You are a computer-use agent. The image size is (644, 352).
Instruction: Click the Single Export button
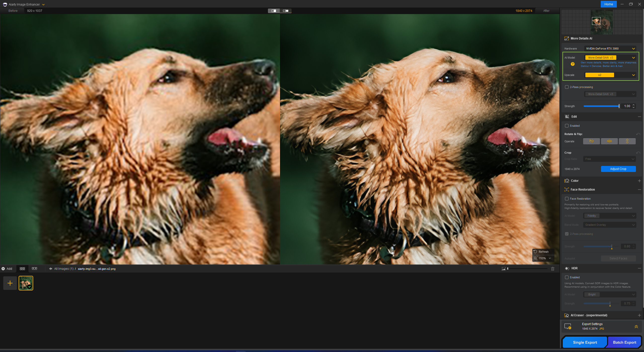pyautogui.click(x=585, y=342)
